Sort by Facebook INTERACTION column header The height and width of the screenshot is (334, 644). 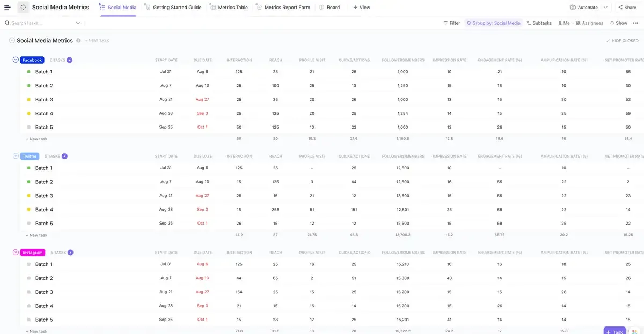[239, 60]
